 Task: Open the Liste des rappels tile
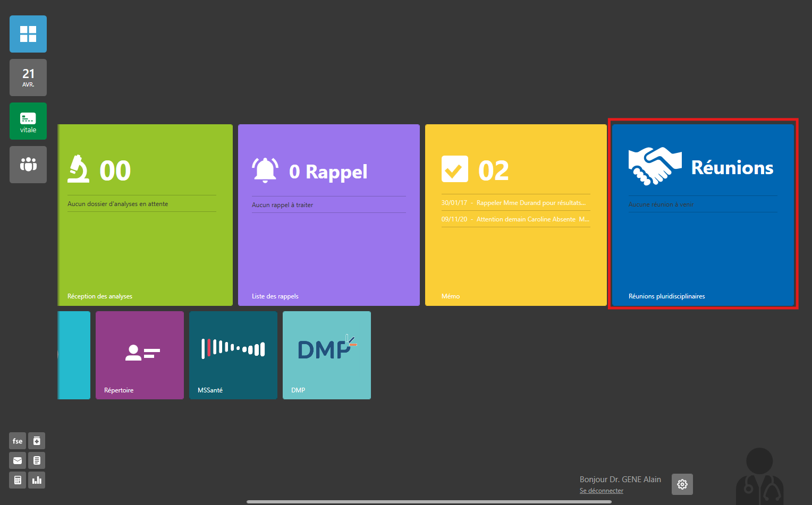point(329,215)
